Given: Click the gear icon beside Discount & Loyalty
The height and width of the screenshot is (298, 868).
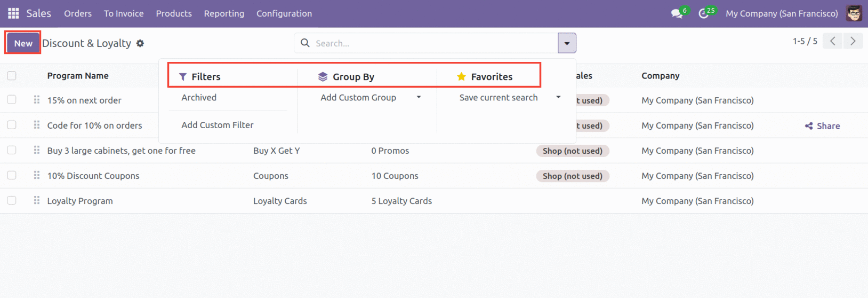Looking at the screenshot, I should pyautogui.click(x=140, y=43).
